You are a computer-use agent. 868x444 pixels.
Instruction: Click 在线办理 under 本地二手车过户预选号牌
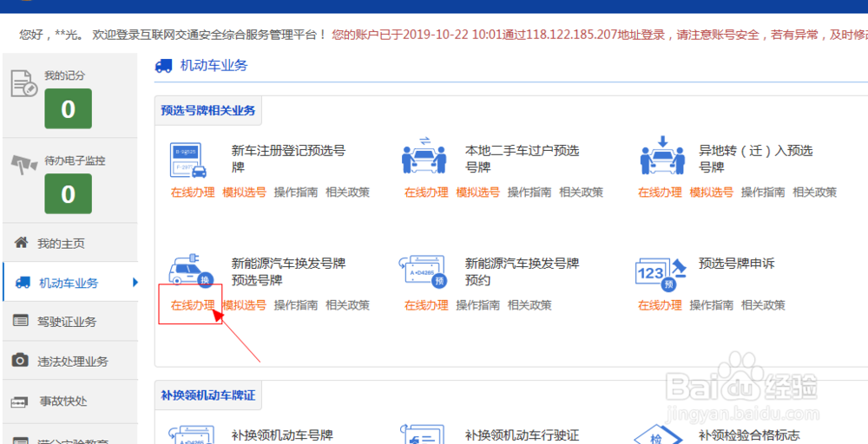click(426, 193)
